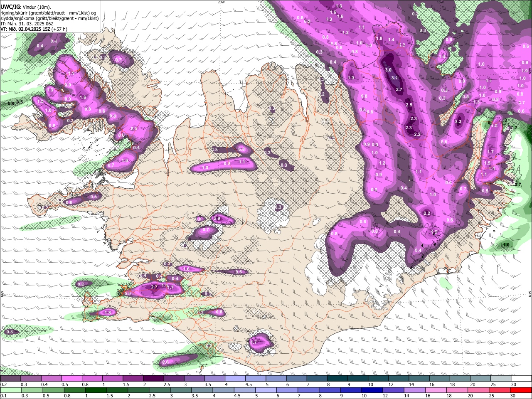
Task: Click the 2.5 snowfall value on the map
Action: pos(409,105)
